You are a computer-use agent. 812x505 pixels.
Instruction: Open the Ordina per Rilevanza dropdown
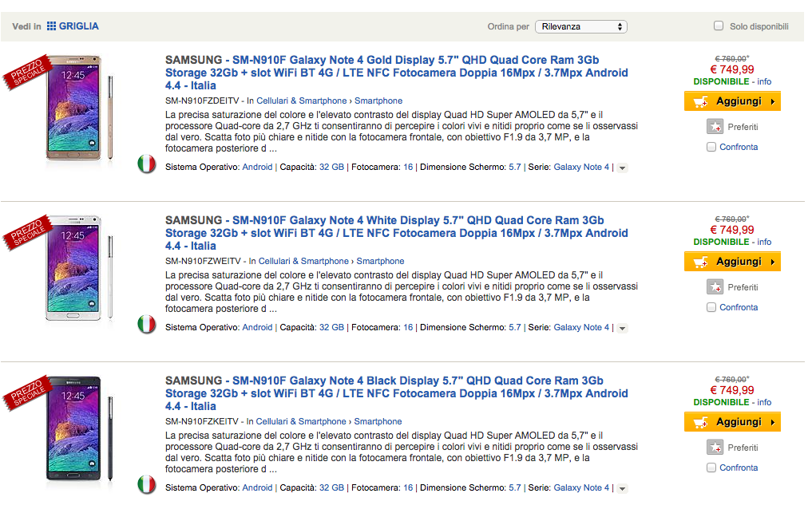[580, 26]
